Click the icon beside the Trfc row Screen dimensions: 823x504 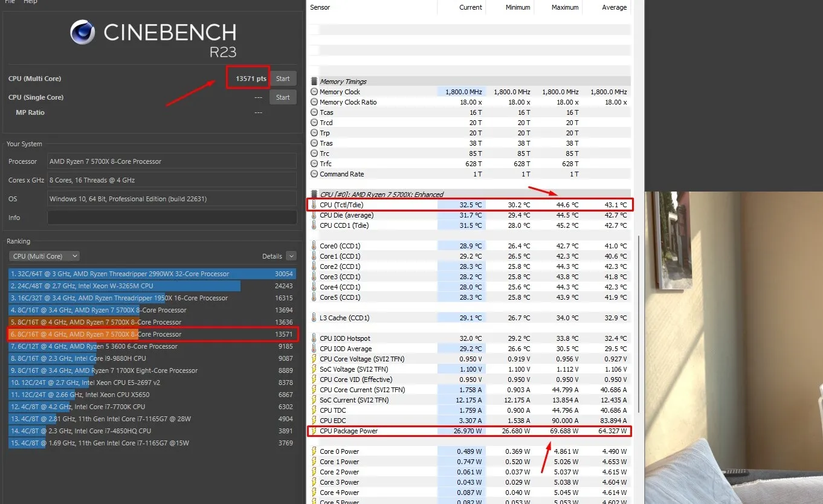314,164
